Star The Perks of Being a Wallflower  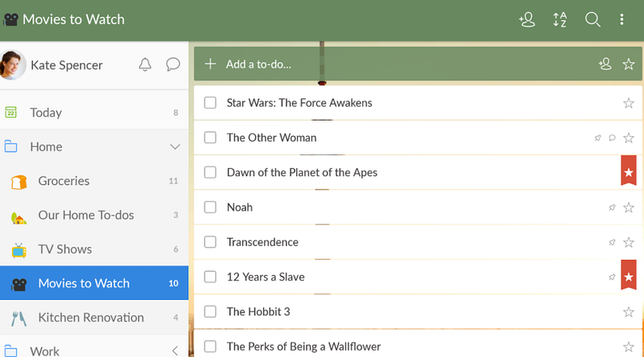(x=629, y=347)
